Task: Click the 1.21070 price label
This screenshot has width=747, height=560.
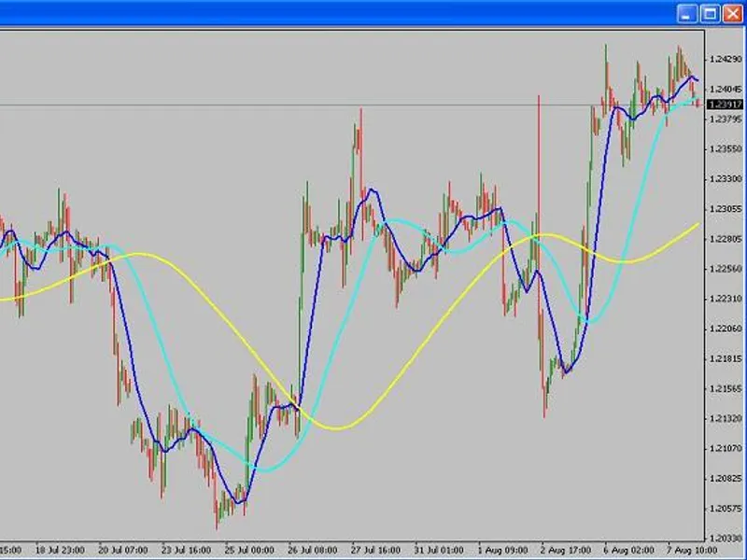Action: (726, 448)
